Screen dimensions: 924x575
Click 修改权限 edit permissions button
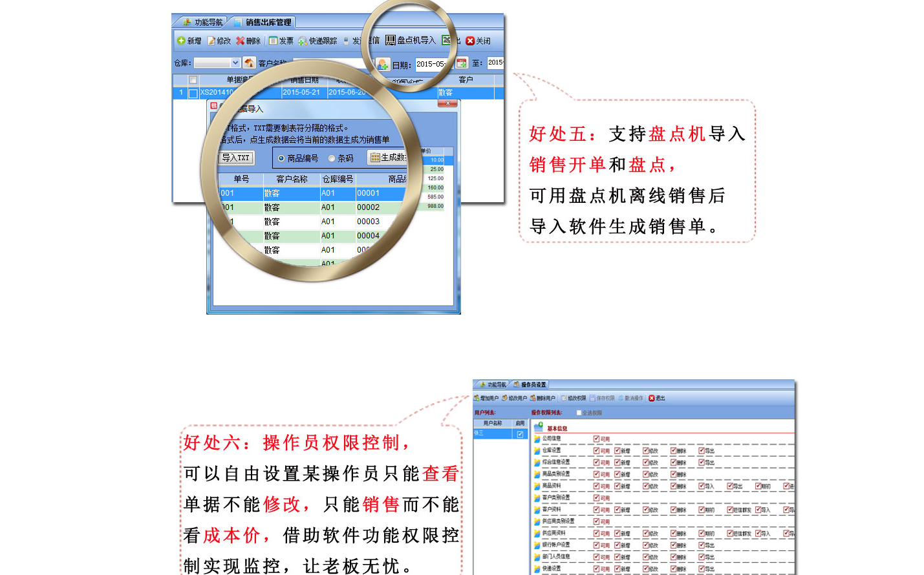tap(574, 398)
